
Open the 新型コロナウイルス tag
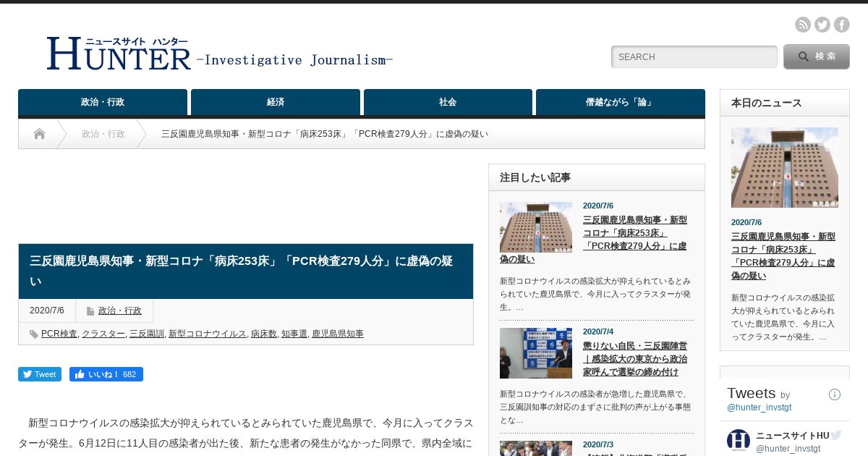coord(208,334)
